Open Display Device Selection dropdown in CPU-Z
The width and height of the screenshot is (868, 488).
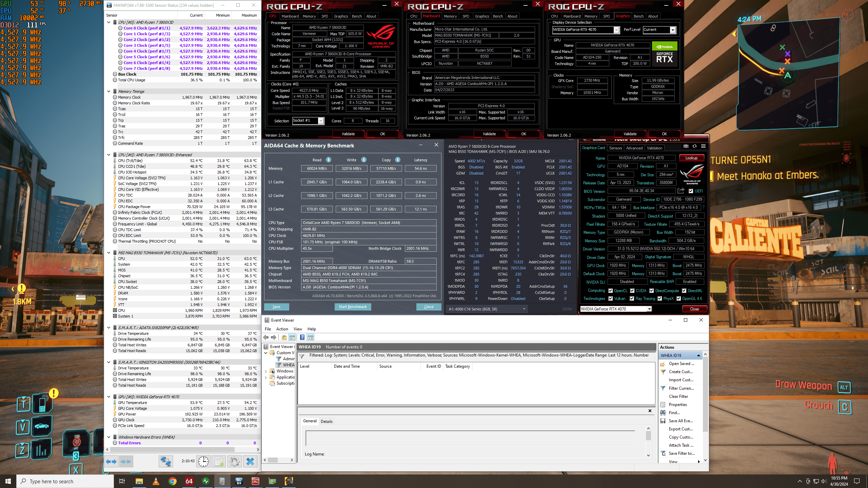click(x=586, y=30)
